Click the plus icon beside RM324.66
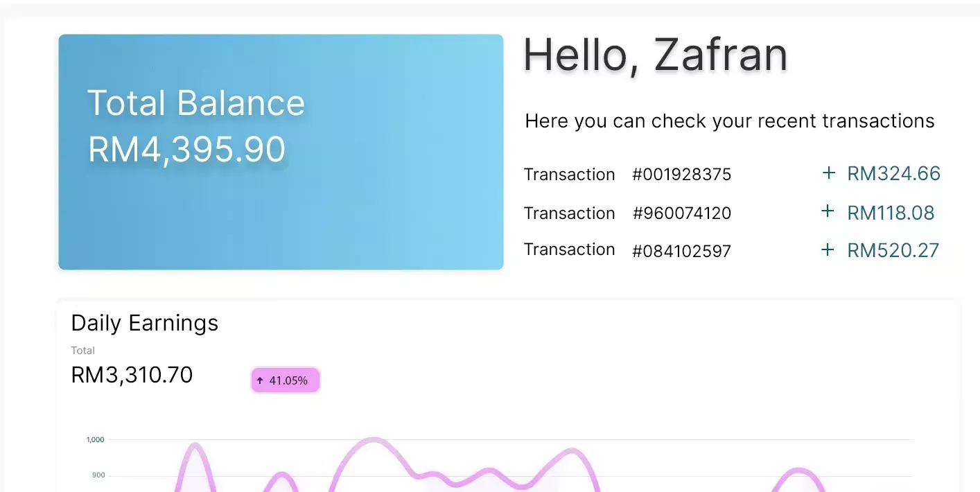The image size is (980, 492). tap(828, 173)
